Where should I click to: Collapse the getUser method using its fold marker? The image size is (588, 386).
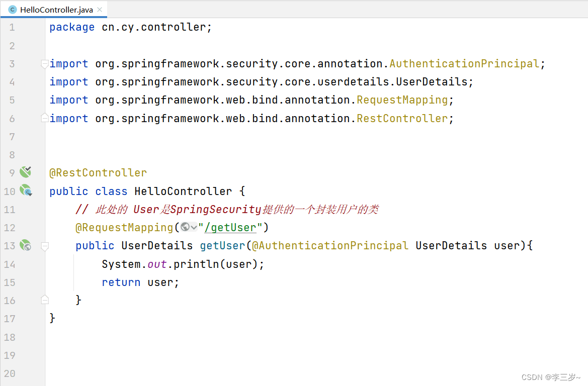[x=44, y=246]
